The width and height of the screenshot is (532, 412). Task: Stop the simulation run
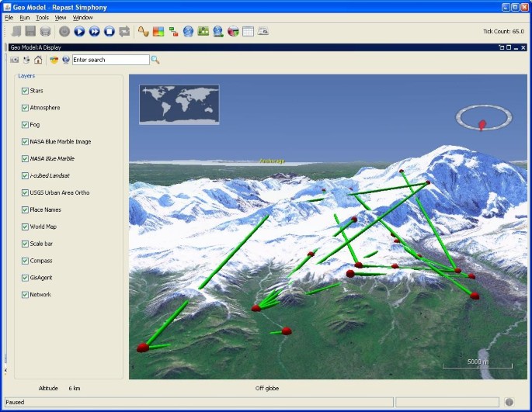click(x=110, y=32)
